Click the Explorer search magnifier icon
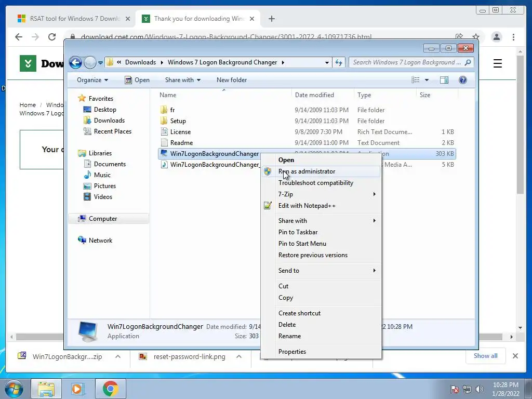Screen dimensions: 532x399 point(468,62)
